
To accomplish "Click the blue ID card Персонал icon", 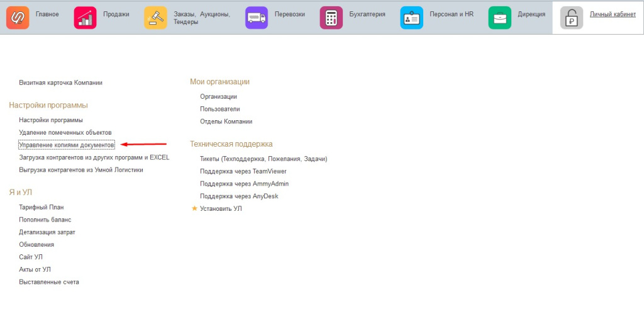I will point(411,18).
